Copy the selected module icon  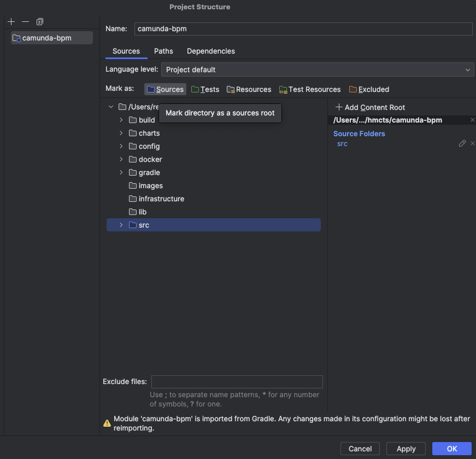pyautogui.click(x=40, y=21)
